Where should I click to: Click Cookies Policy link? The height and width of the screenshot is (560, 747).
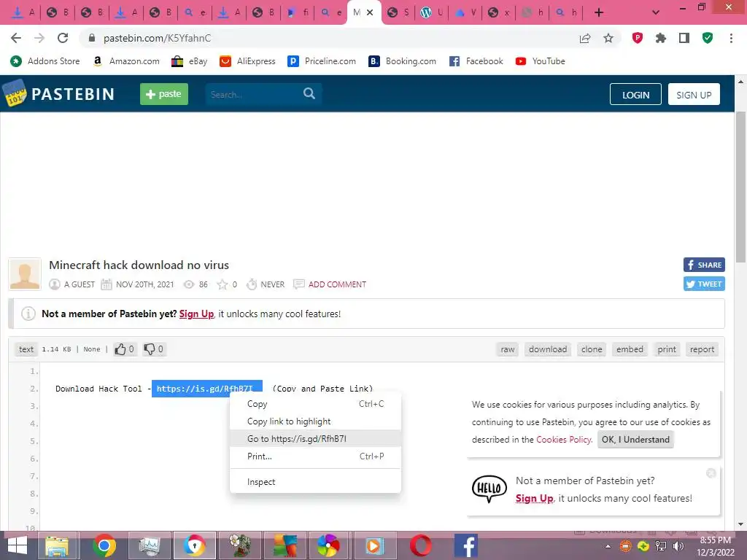click(x=564, y=440)
